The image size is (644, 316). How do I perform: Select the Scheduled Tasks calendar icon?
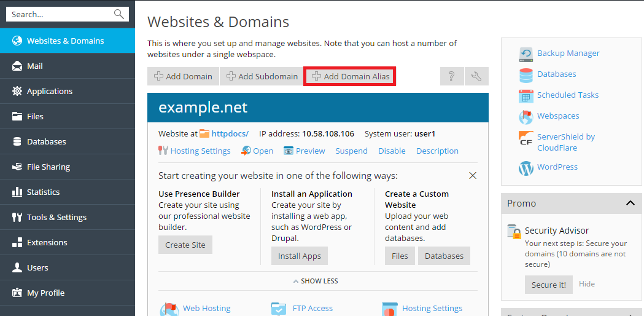(x=526, y=95)
